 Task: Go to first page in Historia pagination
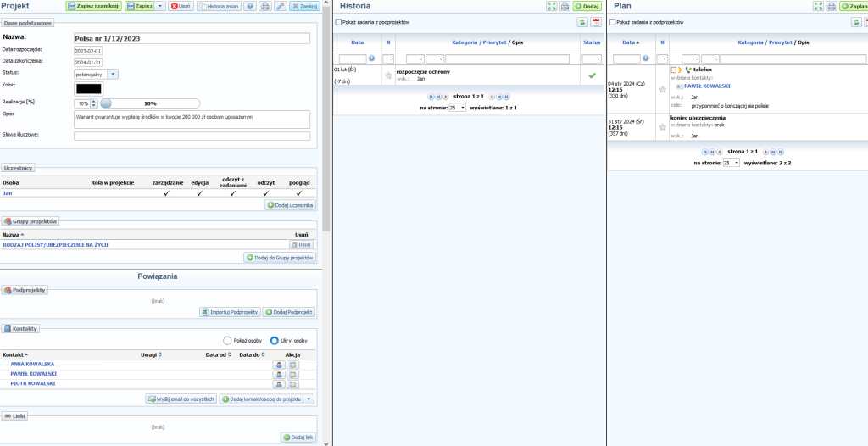tap(431, 97)
